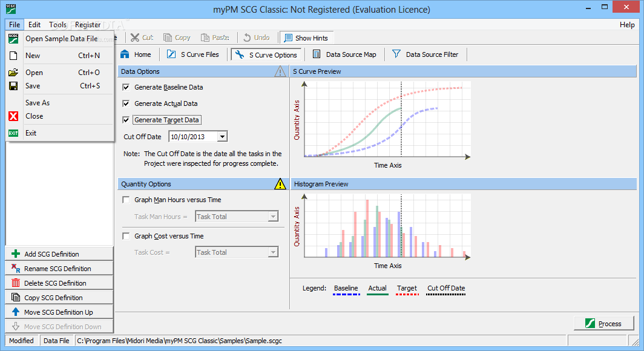Choose Exit in the File menu
644x351 pixels.
coord(60,133)
